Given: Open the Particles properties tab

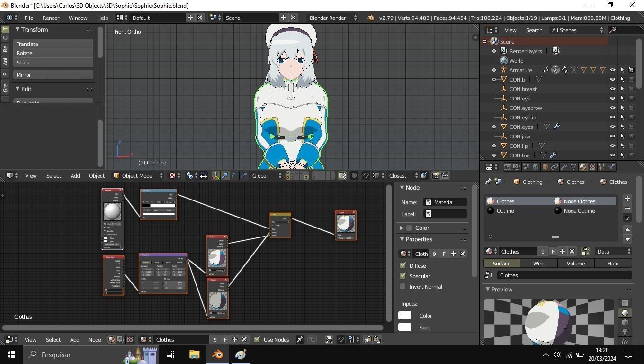Looking at the screenshot, I should coord(602,167).
